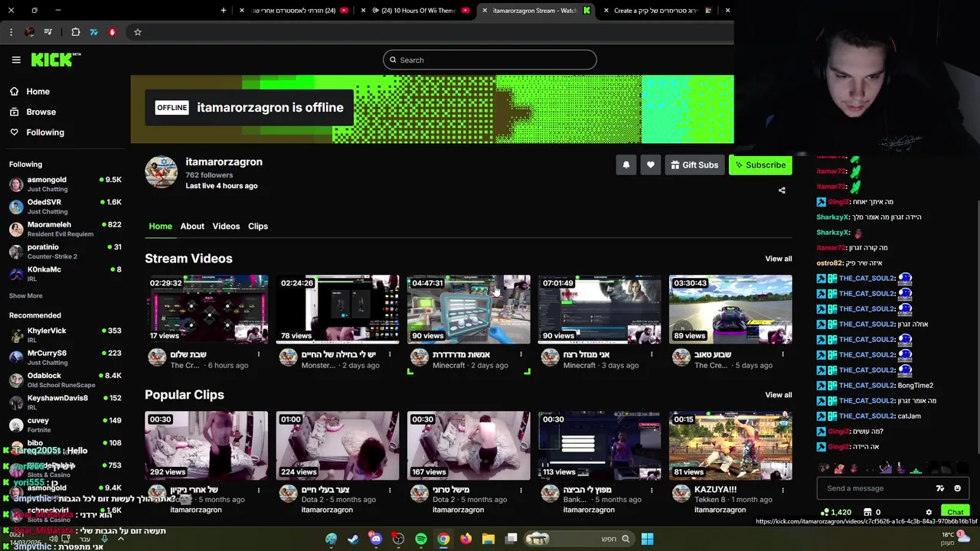980x551 pixels.
Task: Open the browser three-dot menu
Action: point(11,32)
